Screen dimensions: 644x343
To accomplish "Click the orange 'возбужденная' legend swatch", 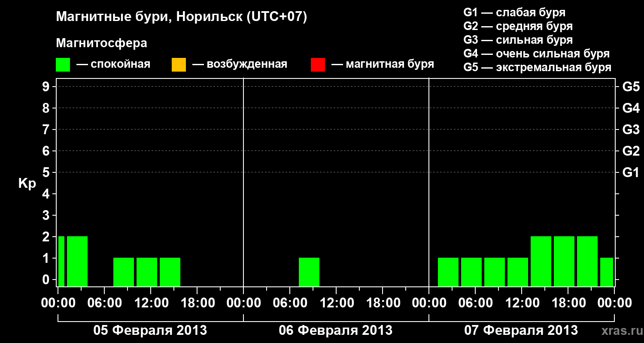I will (179, 65).
